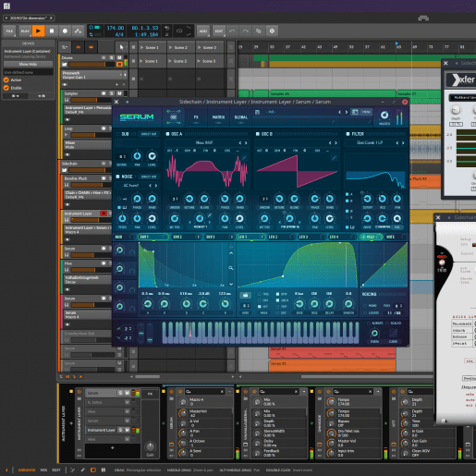The width and height of the screenshot is (476, 476).
Task: Click the transport Stop button
Action: point(52,31)
